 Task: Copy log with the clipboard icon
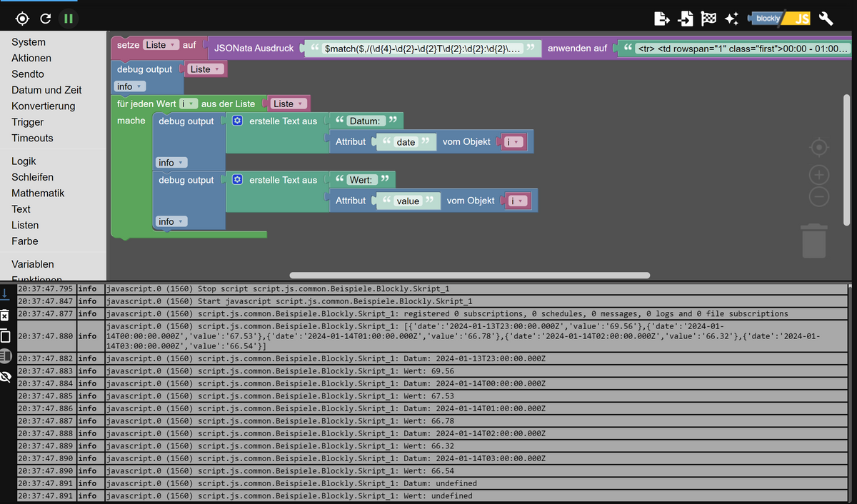coord(6,336)
